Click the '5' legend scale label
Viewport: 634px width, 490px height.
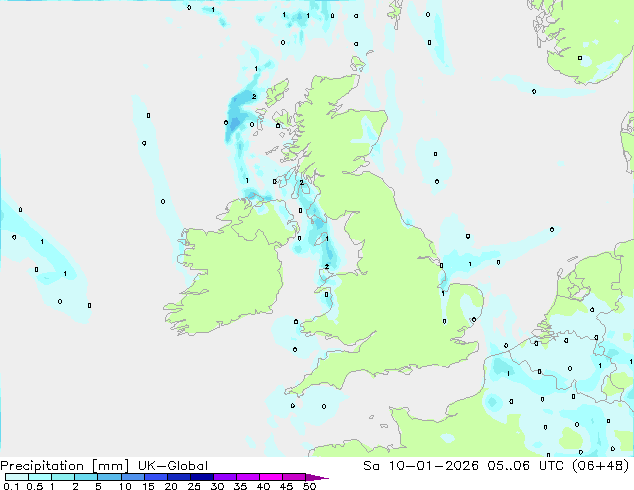[98, 486]
